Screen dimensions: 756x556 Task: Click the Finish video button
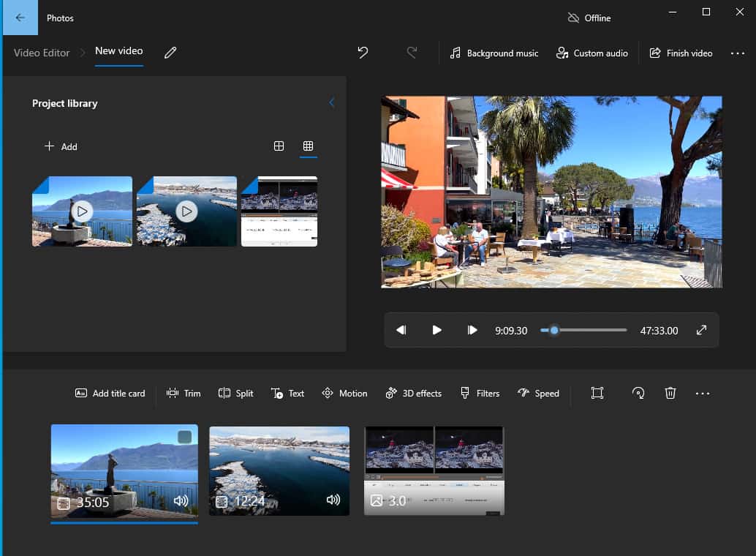pos(681,53)
